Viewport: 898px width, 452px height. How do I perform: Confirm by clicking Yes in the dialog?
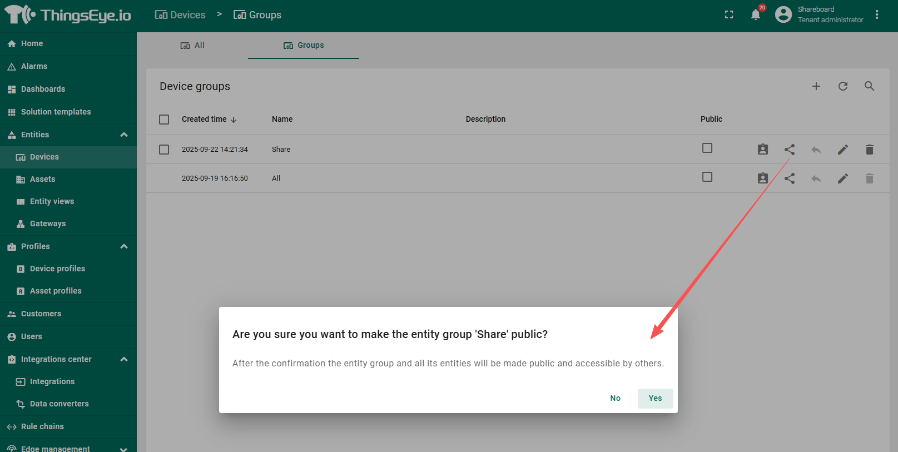[x=655, y=398]
